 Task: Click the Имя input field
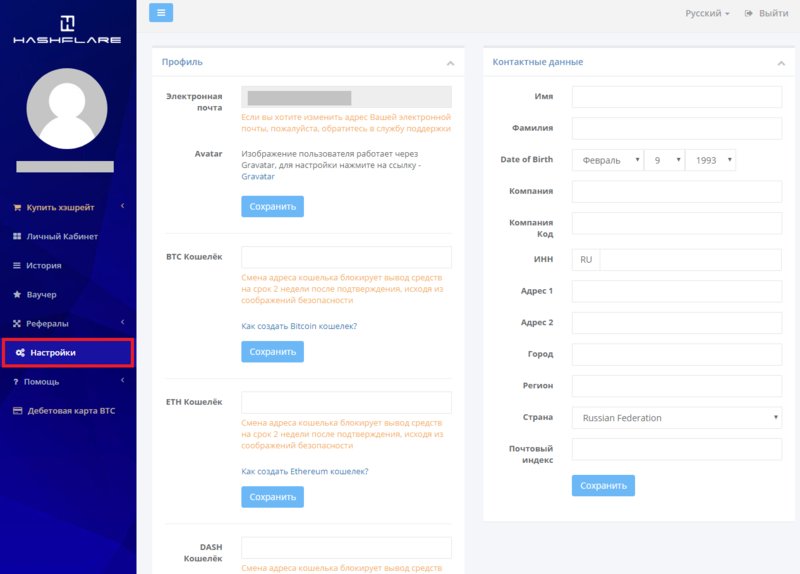[x=676, y=96]
